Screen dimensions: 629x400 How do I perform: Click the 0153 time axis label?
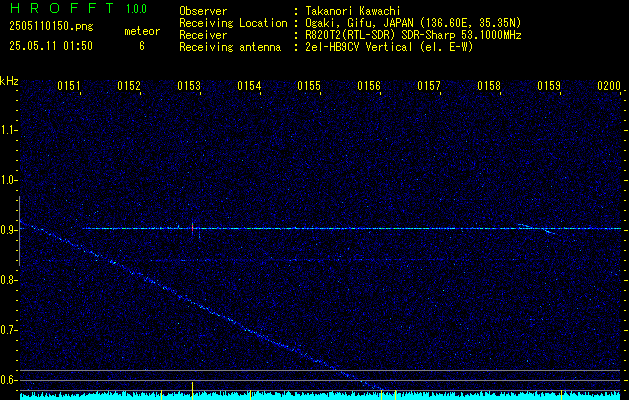189,86
